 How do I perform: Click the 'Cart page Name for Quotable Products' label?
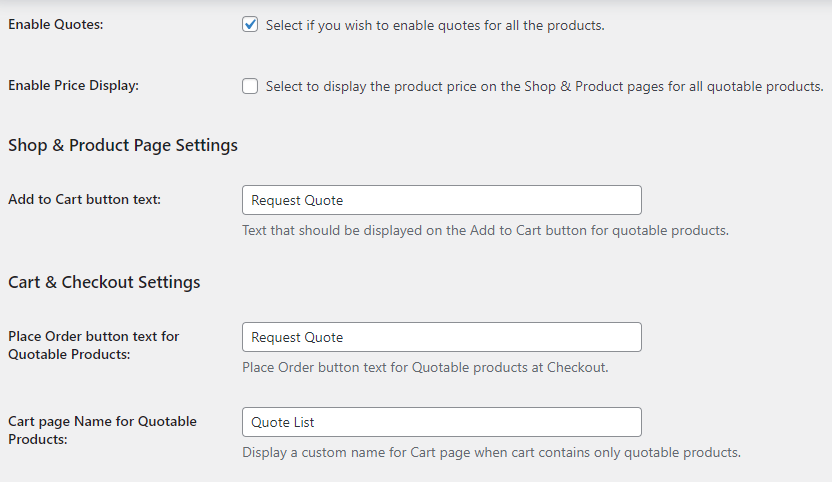tap(102, 429)
